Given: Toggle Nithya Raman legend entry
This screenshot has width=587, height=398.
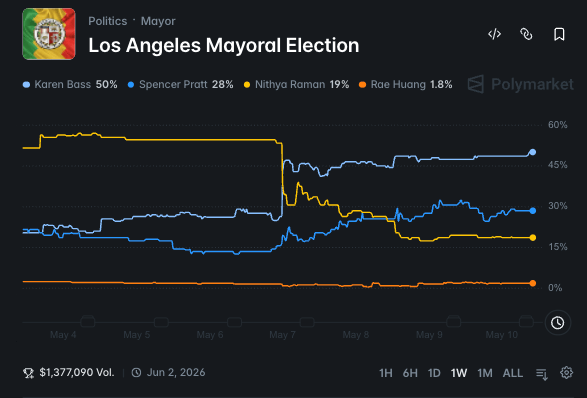Looking at the screenshot, I should click(x=296, y=85).
